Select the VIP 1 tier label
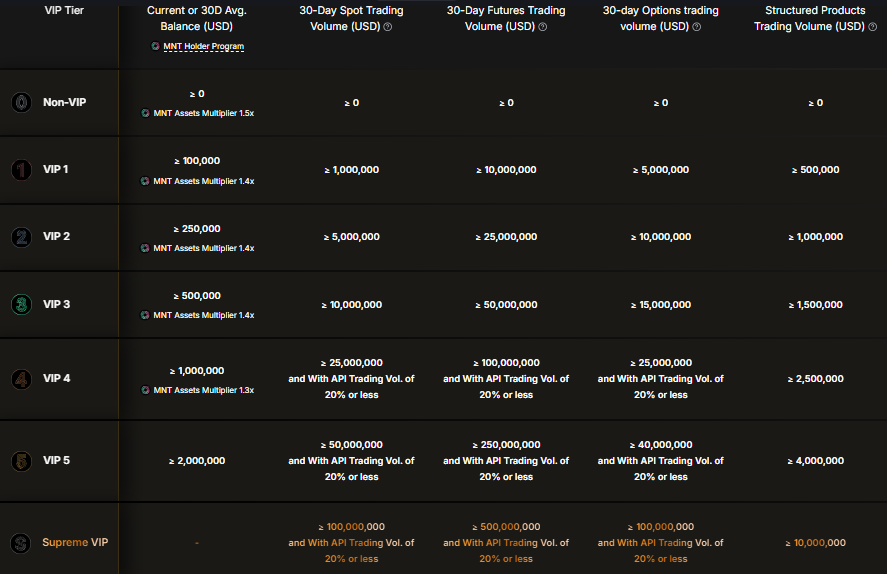Viewport: 887px width, 574px height. 55,169
